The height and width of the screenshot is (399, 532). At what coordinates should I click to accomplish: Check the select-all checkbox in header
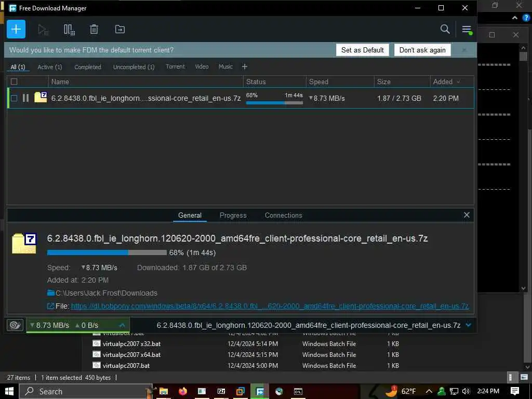click(14, 82)
